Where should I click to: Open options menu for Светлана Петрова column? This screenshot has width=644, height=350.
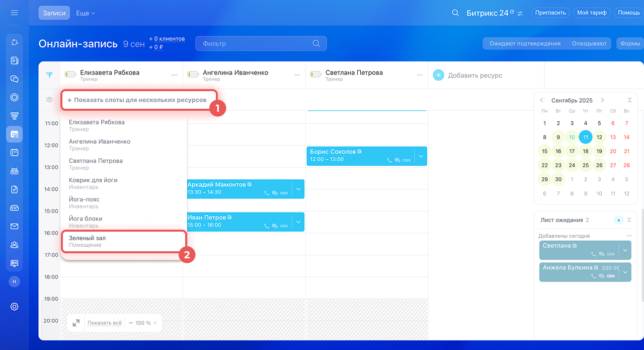click(420, 75)
